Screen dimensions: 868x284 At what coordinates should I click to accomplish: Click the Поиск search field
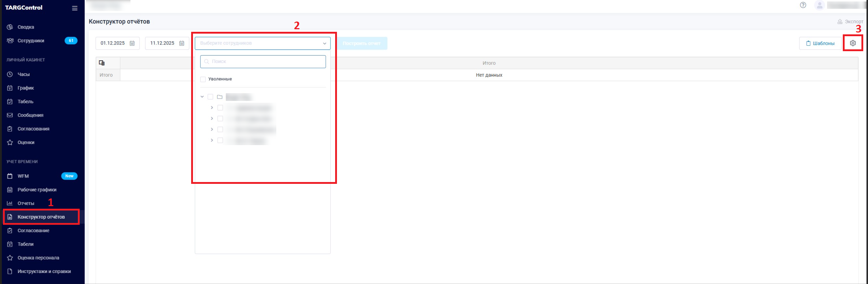(263, 61)
